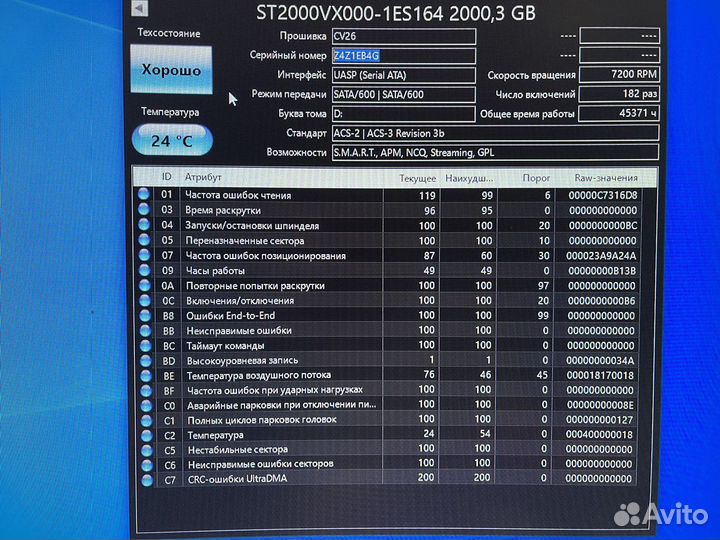This screenshot has width=720, height=540.
Task: Click status icon for Ошибки End-to-End
Action: (x=146, y=315)
